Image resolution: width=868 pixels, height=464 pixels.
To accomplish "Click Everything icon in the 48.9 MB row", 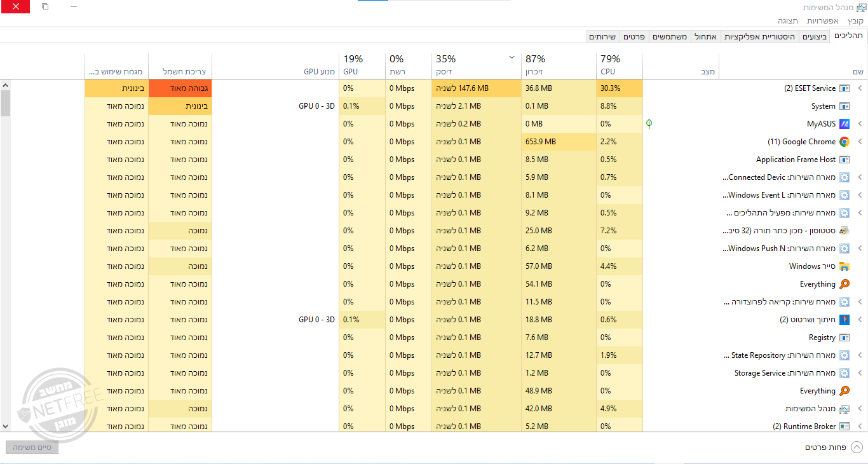I will pyautogui.click(x=844, y=391).
